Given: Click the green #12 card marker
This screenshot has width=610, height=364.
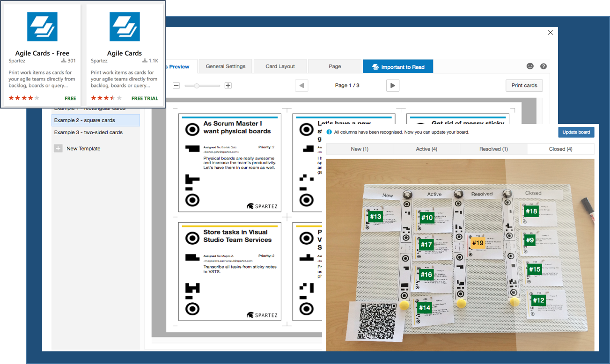Looking at the screenshot, I should click(539, 300).
